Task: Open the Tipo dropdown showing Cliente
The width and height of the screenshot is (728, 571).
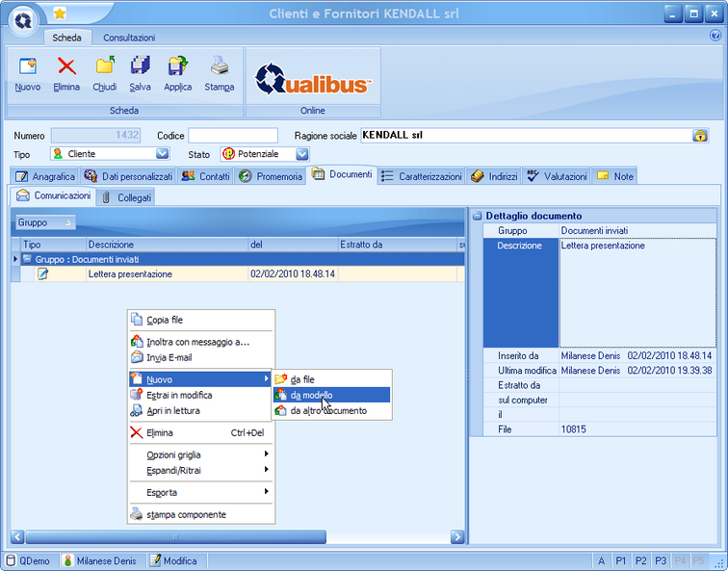Action: click(163, 154)
